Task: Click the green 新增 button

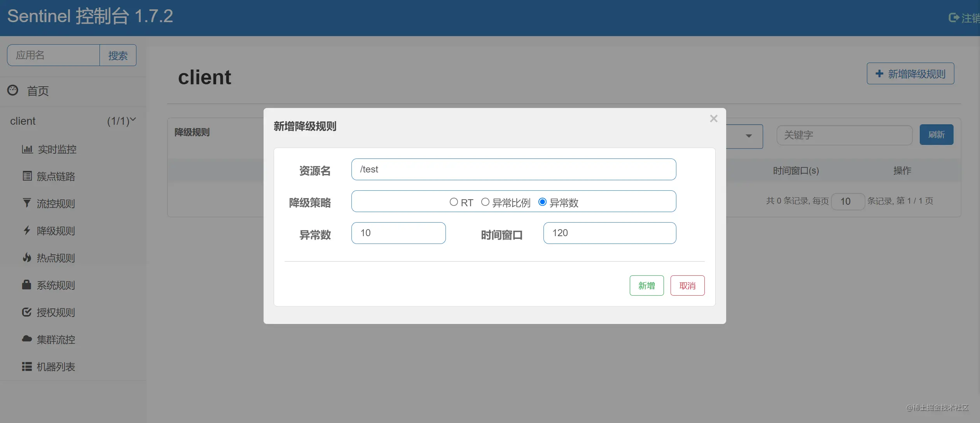Action: tap(646, 285)
